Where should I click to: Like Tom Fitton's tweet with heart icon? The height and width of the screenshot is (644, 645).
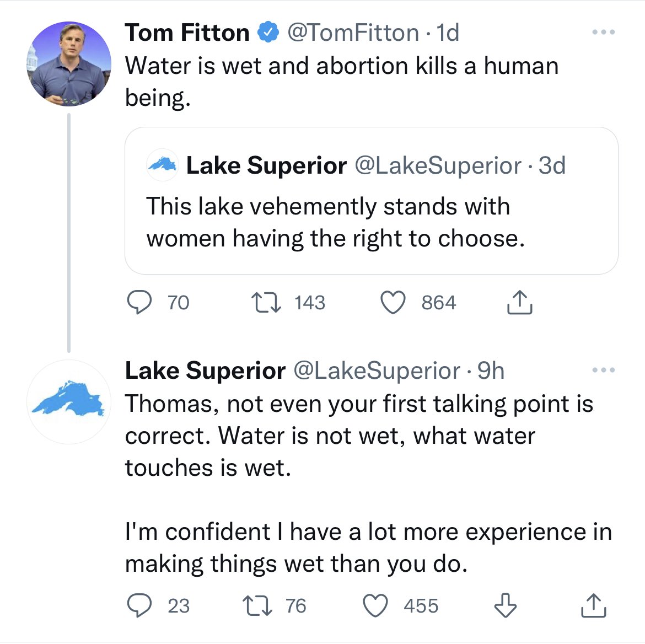pyautogui.click(x=393, y=303)
